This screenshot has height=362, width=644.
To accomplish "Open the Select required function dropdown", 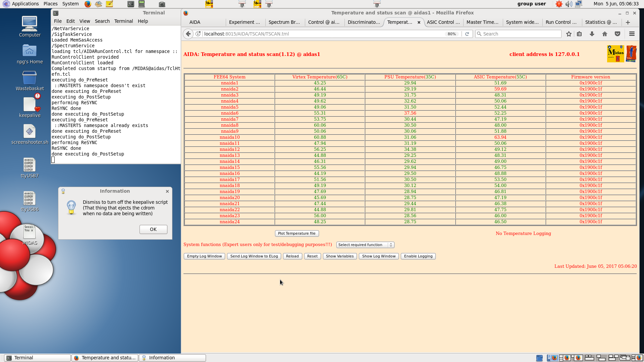I will [365, 245].
